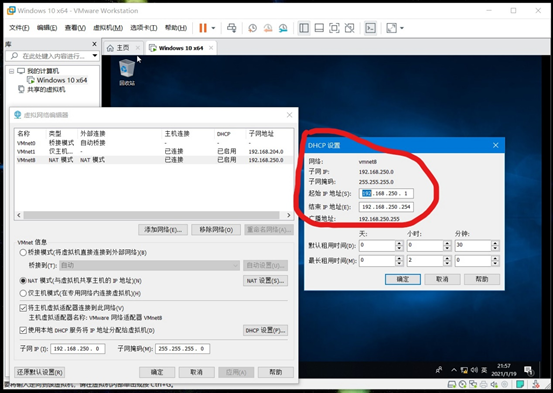Increase default lease time minutes spinner
Viewport: 553px width, 393px height.
click(496, 243)
